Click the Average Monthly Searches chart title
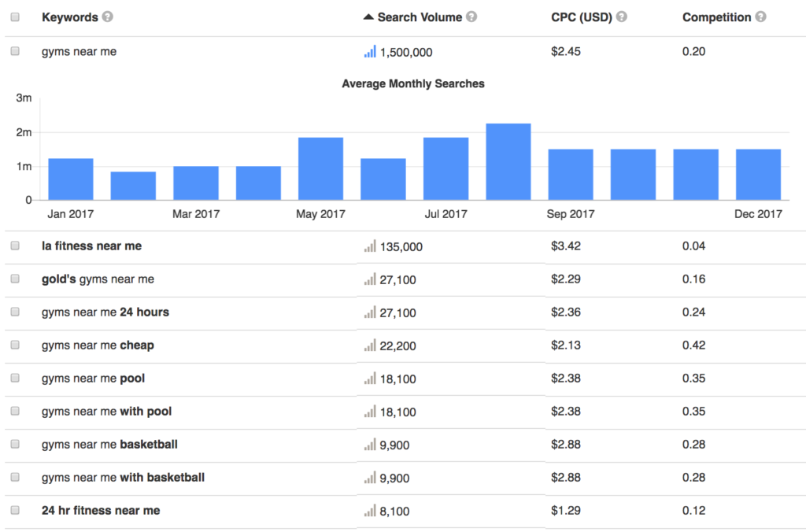The image size is (806, 532). pos(413,83)
